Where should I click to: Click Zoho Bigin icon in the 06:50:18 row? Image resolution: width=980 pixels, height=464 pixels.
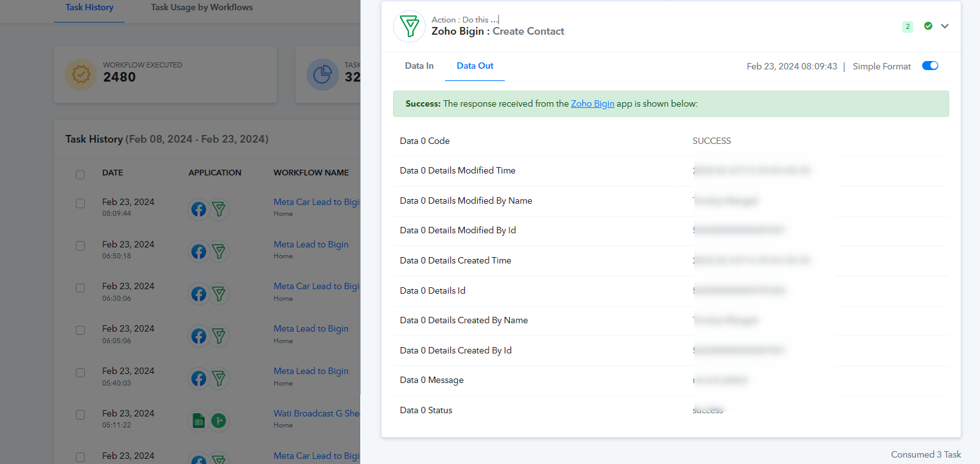coord(220,251)
